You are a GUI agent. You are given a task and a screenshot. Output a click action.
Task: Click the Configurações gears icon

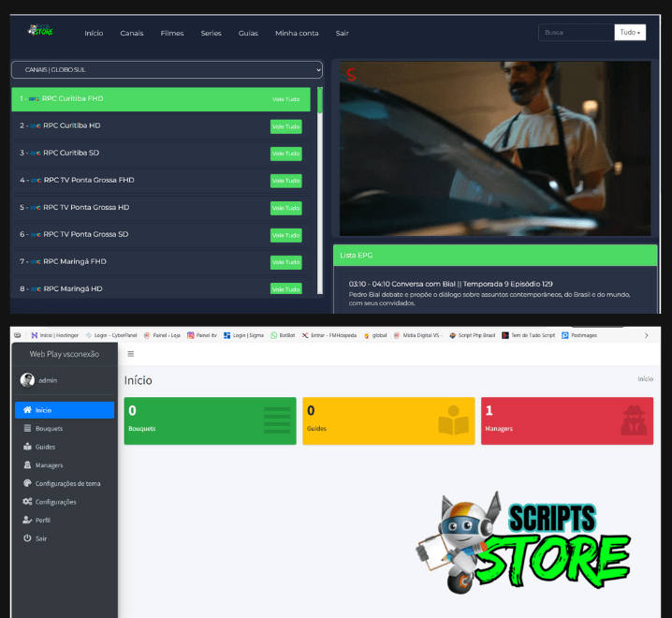click(27, 502)
